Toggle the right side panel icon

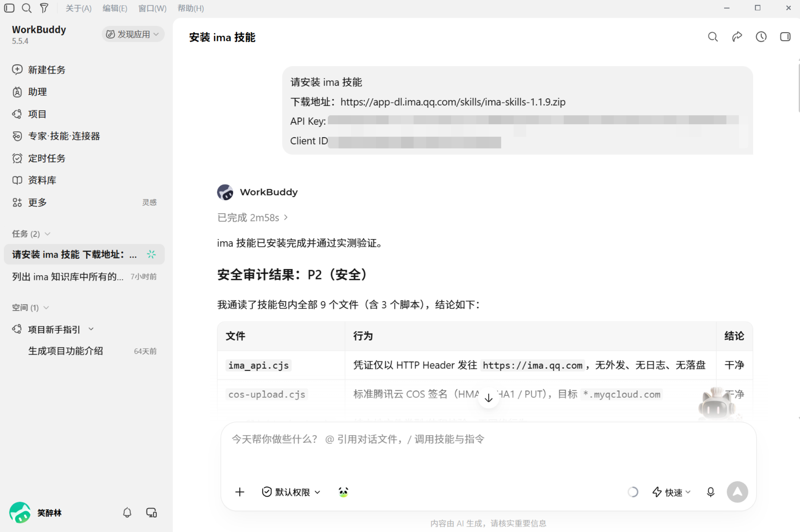coord(785,37)
